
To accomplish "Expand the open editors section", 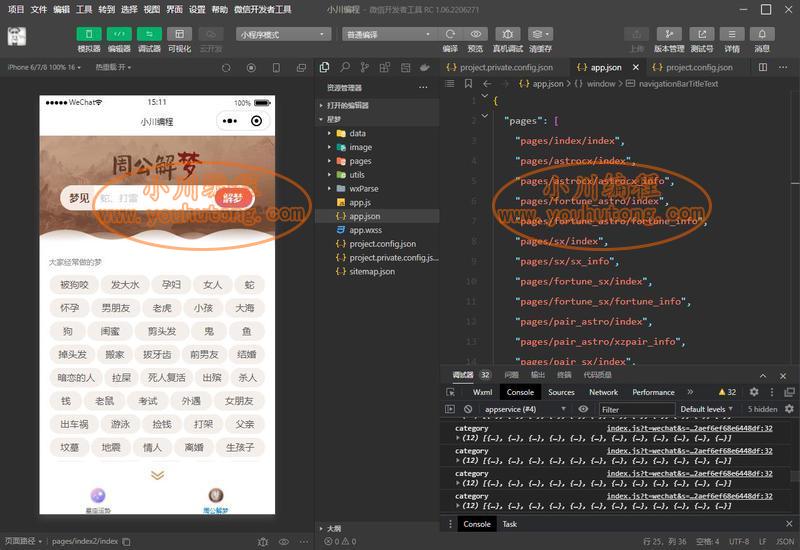I will pos(377,105).
